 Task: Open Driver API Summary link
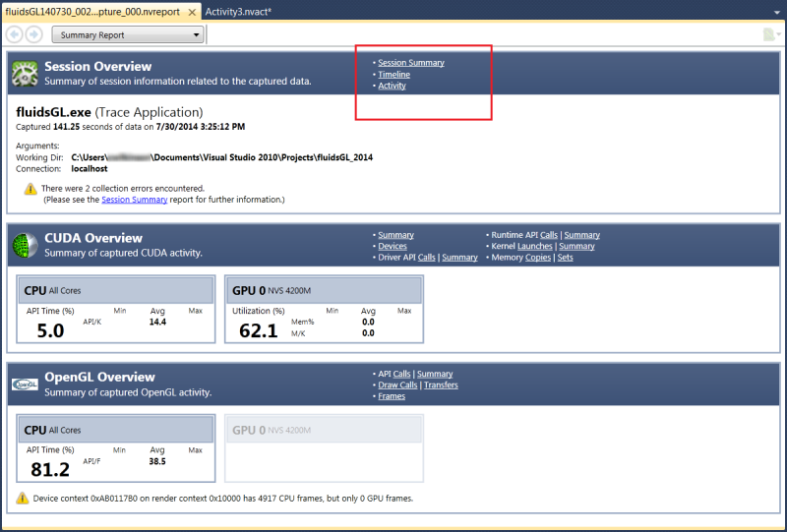click(x=459, y=257)
